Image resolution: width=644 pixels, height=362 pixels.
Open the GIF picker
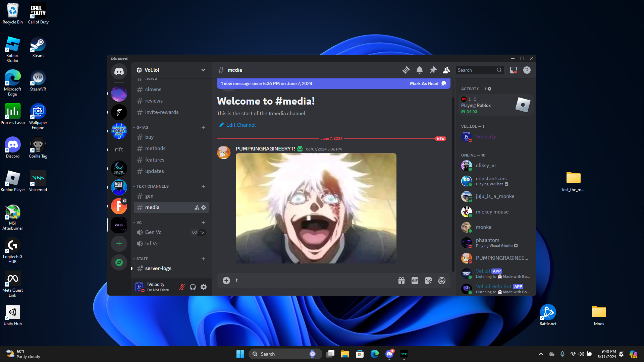coord(415,281)
